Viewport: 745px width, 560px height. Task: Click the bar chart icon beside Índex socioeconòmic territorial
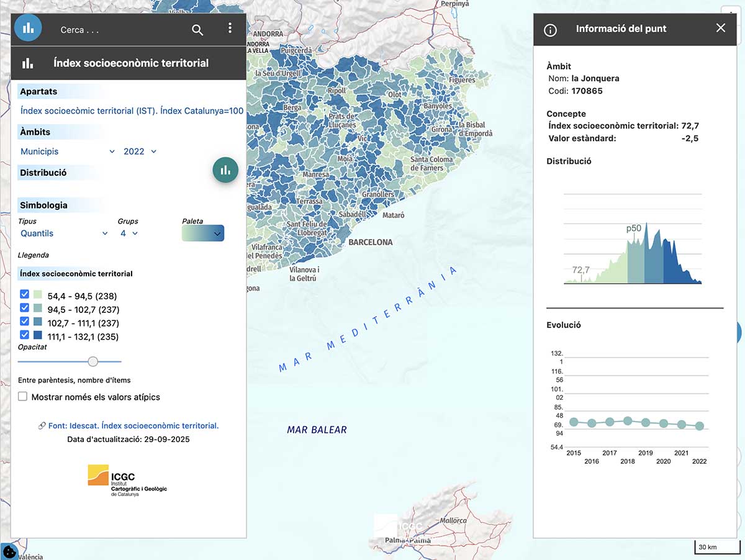coord(28,63)
